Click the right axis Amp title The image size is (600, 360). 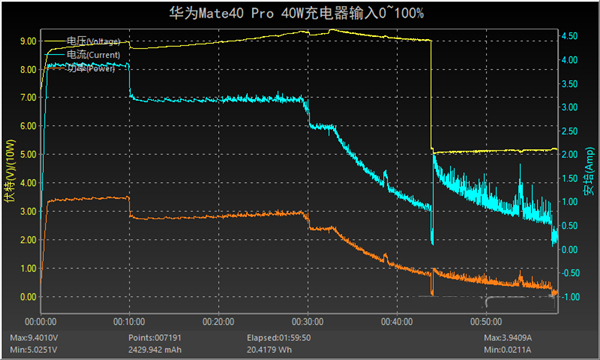coord(589,171)
